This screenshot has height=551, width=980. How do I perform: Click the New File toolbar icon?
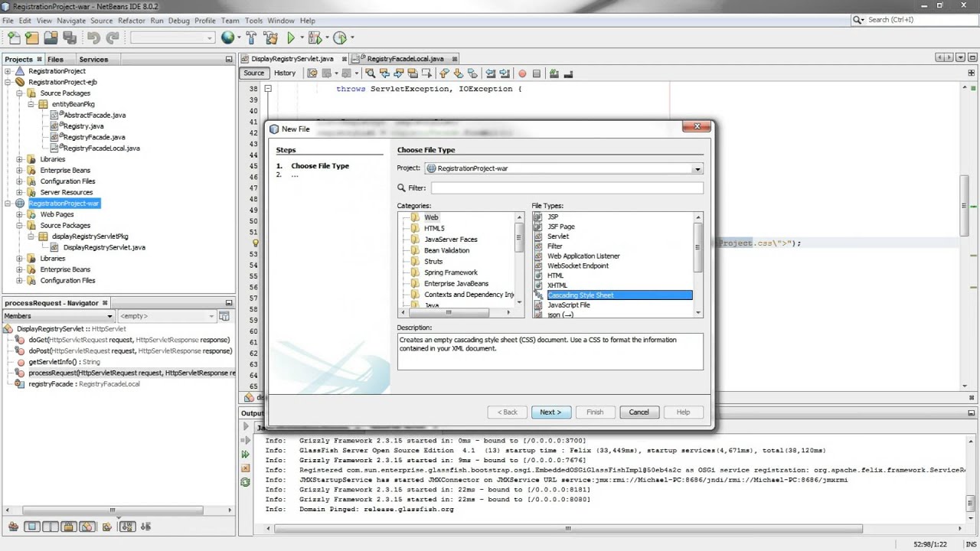14,37
